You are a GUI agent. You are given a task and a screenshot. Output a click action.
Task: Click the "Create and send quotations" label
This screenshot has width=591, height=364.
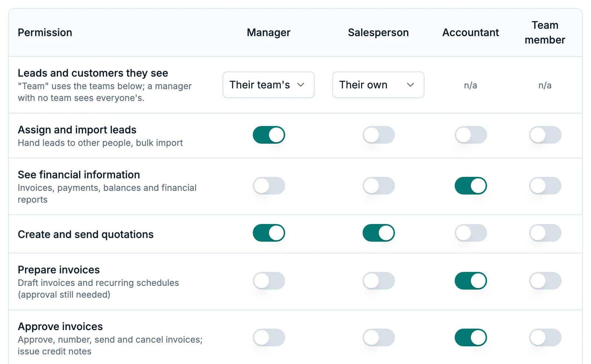coord(85,234)
